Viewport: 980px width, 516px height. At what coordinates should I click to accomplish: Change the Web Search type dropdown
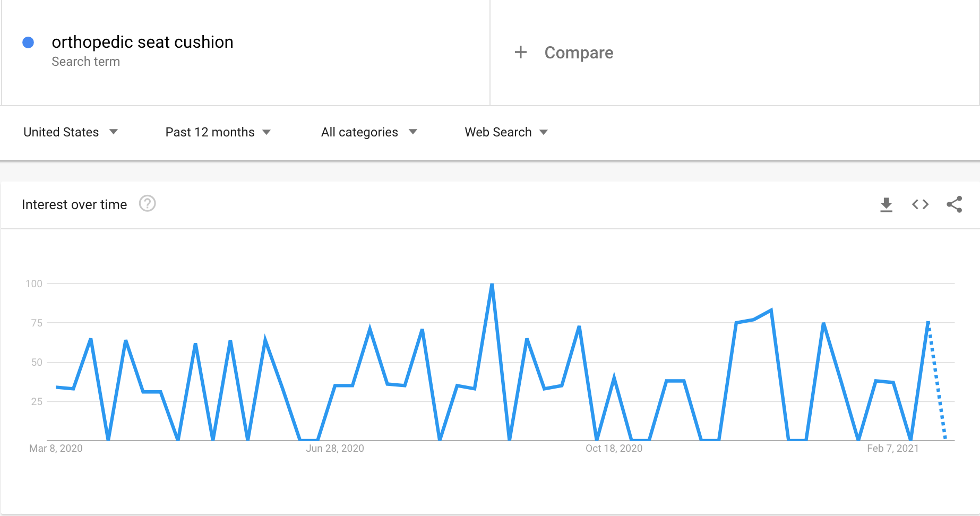click(x=506, y=132)
